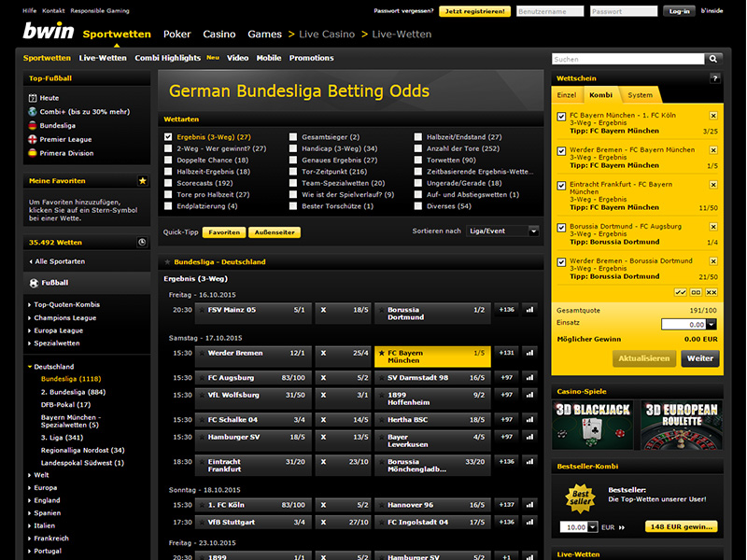The height and width of the screenshot is (560, 747).
Task: Click the star next to Bundesliga - Deutschland
Action: coord(167,262)
